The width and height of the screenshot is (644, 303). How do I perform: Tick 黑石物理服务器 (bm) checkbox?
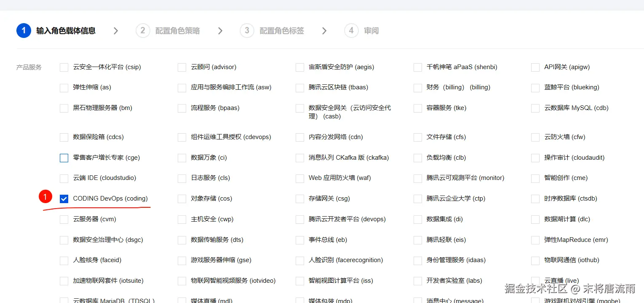pyautogui.click(x=64, y=108)
